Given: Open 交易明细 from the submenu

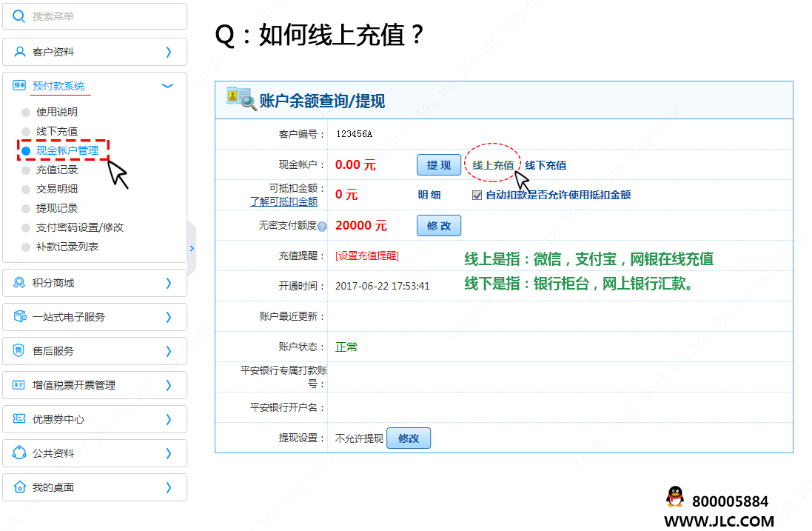Looking at the screenshot, I should [57, 189].
